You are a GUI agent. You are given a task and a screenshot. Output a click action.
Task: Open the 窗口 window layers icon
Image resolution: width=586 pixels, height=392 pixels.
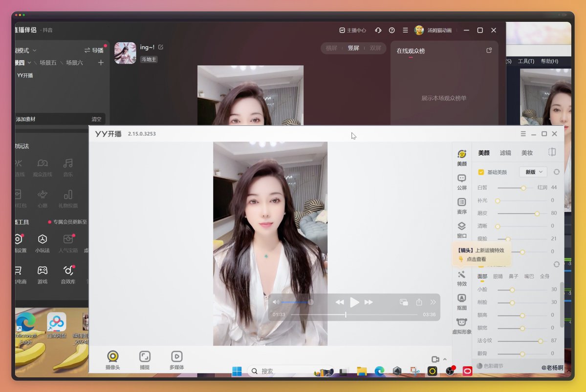click(x=462, y=229)
